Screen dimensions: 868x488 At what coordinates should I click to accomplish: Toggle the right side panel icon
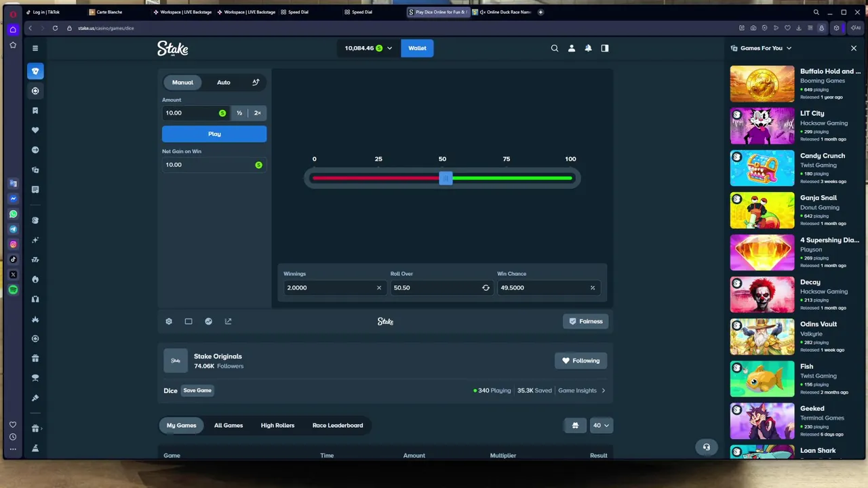tap(605, 48)
